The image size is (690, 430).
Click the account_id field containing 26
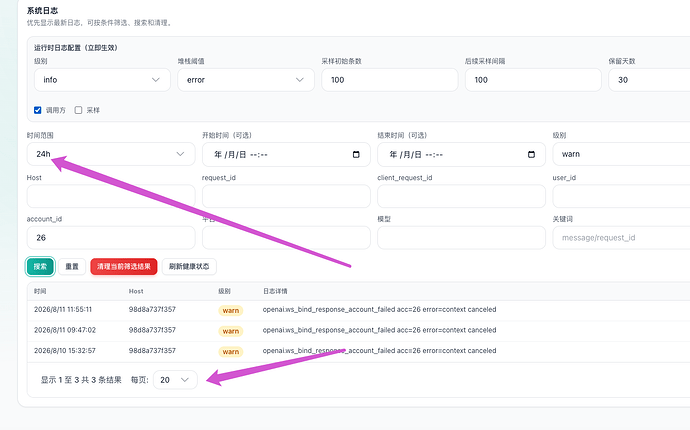click(x=111, y=238)
